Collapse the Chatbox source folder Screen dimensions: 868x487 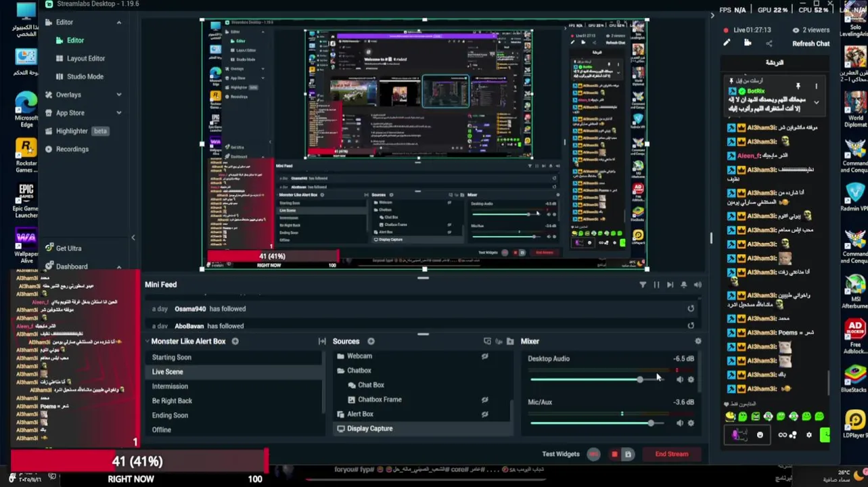pyautogui.click(x=340, y=371)
